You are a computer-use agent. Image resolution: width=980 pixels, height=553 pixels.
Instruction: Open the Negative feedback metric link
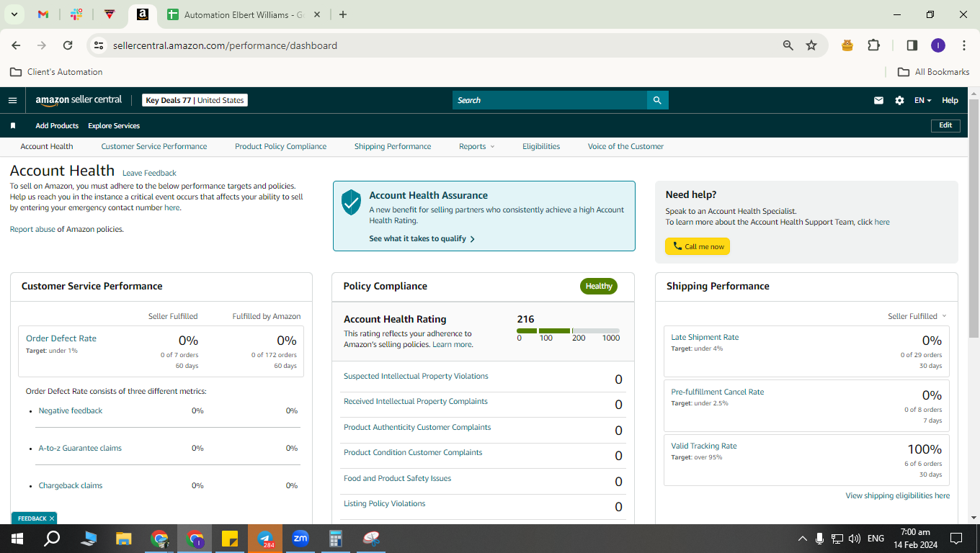pos(71,410)
